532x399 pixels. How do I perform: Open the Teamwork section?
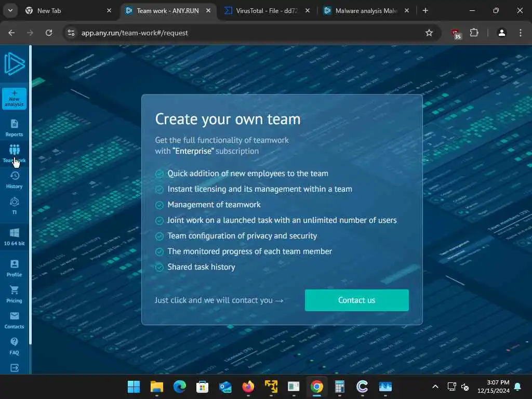point(14,153)
